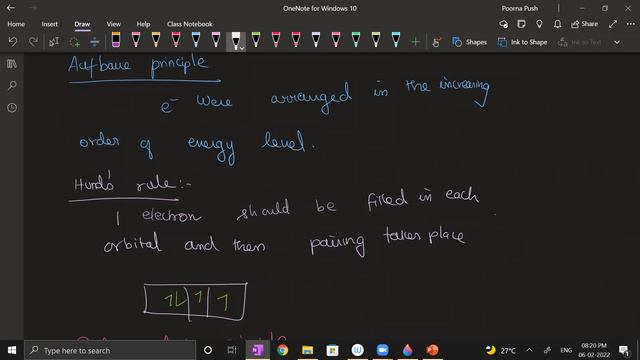Viewport: 640px width, 360px height.
Task: Open the Poorna Push account button
Action: [x=520, y=8]
